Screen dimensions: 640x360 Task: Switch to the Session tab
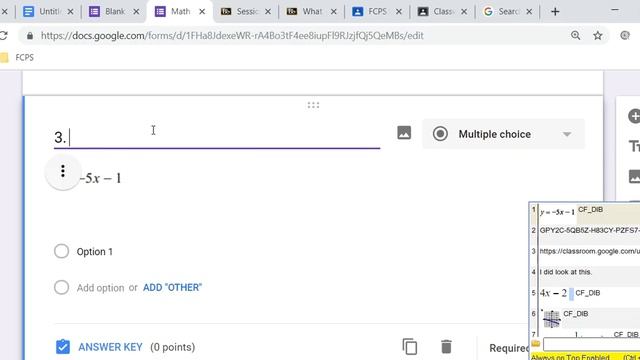pos(246,12)
